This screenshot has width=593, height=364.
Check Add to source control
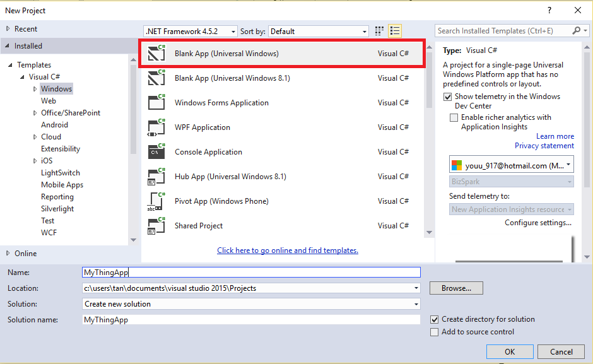tap(434, 332)
